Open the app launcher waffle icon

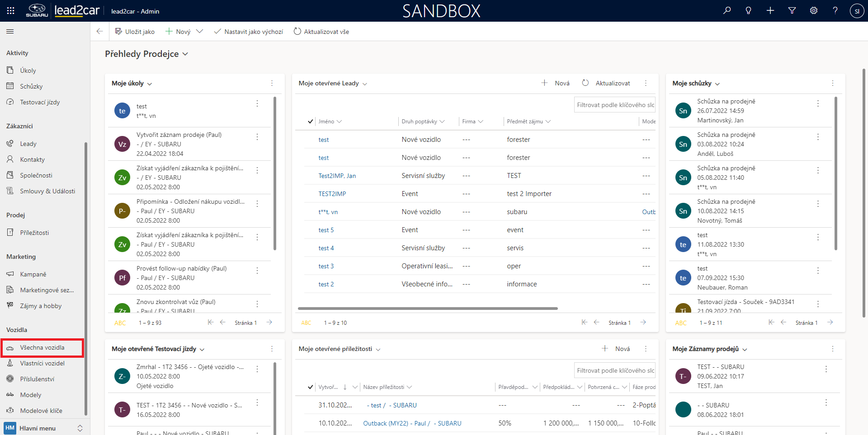[x=11, y=11]
